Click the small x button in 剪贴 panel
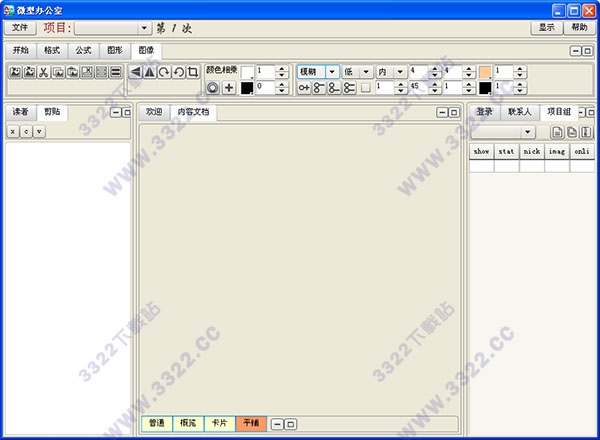Screen dimensions: 600x440 click(x=13, y=132)
